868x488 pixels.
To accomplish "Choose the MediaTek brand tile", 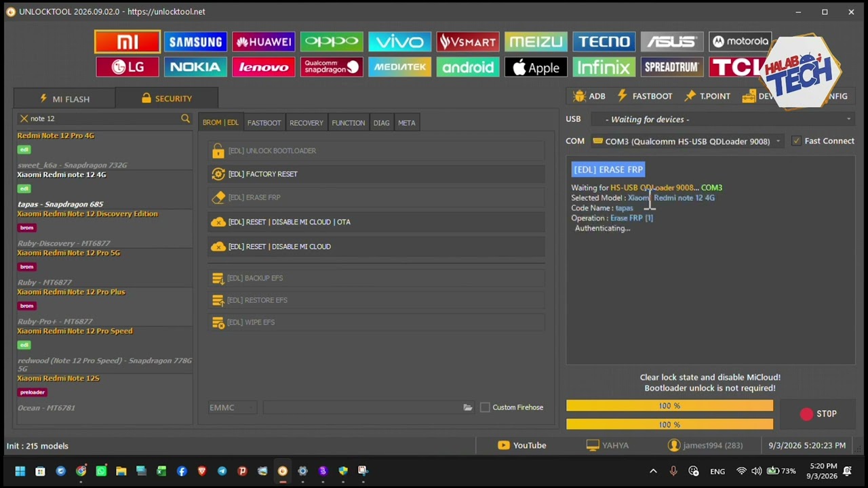I will (400, 67).
